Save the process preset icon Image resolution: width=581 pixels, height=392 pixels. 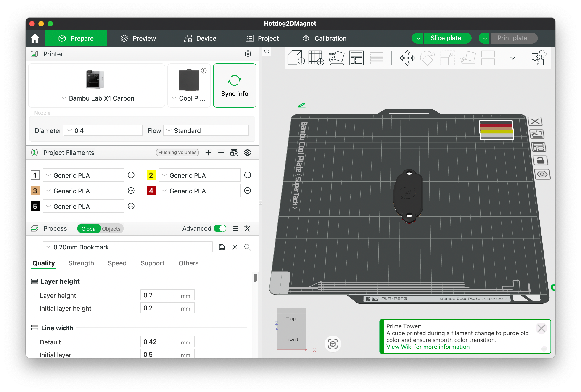[x=222, y=247]
